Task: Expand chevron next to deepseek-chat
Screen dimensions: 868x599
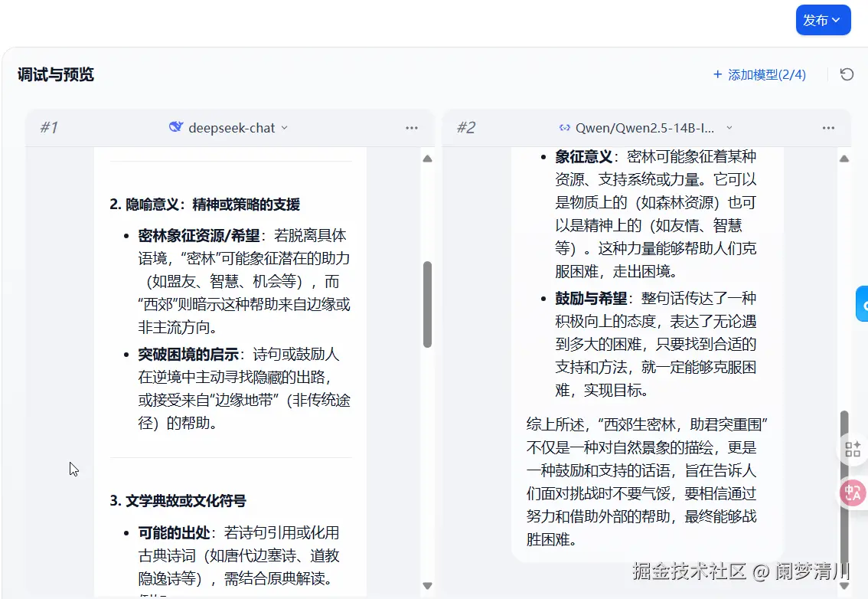Action: 285,127
